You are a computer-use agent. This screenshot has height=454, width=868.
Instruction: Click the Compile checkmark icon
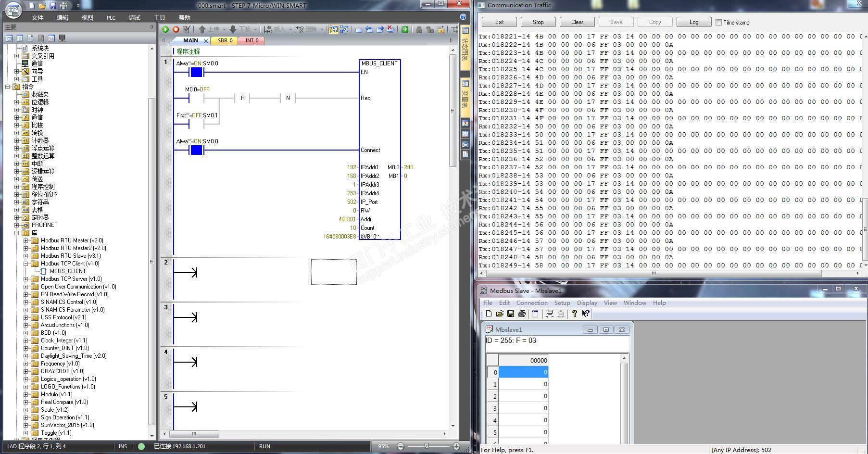(x=187, y=29)
